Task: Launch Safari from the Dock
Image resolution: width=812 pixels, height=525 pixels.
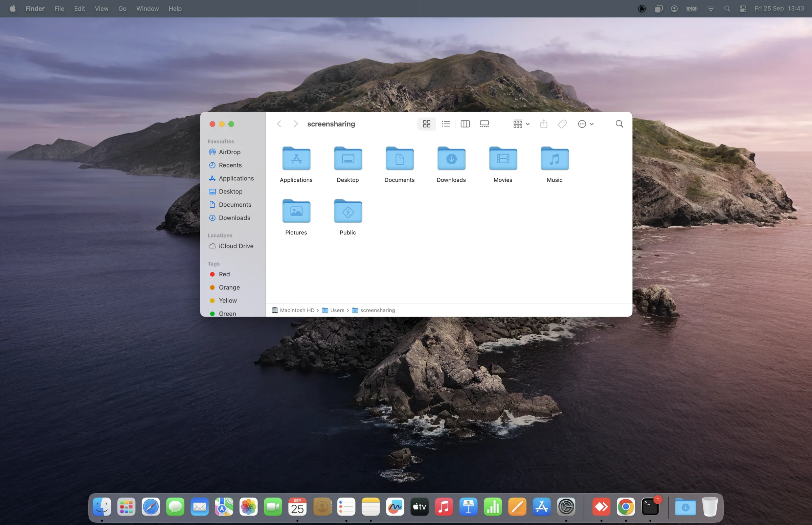Action: [151, 507]
